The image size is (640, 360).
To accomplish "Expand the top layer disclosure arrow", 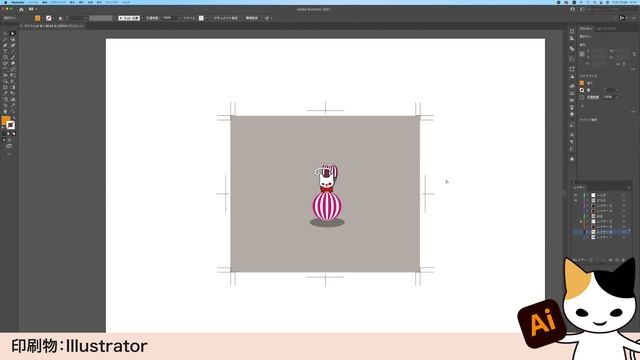I will (588, 195).
